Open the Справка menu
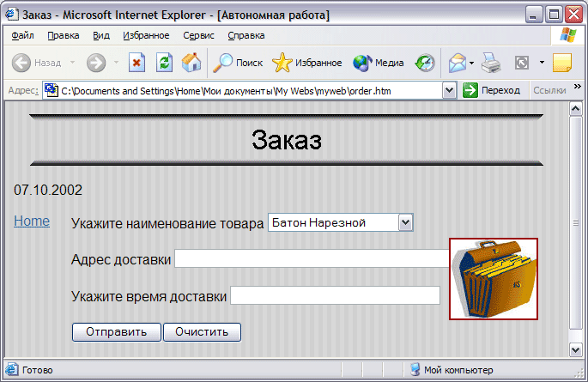This screenshot has height=382, width=588. [246, 35]
